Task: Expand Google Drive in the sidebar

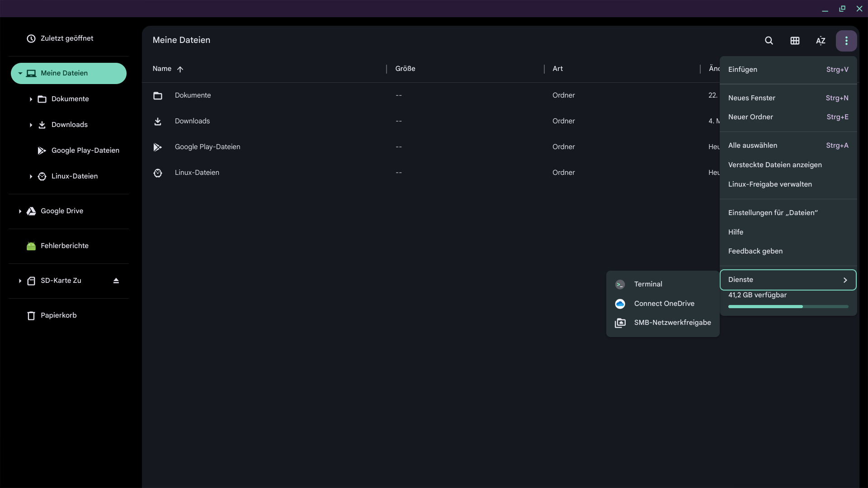Action: point(20,211)
